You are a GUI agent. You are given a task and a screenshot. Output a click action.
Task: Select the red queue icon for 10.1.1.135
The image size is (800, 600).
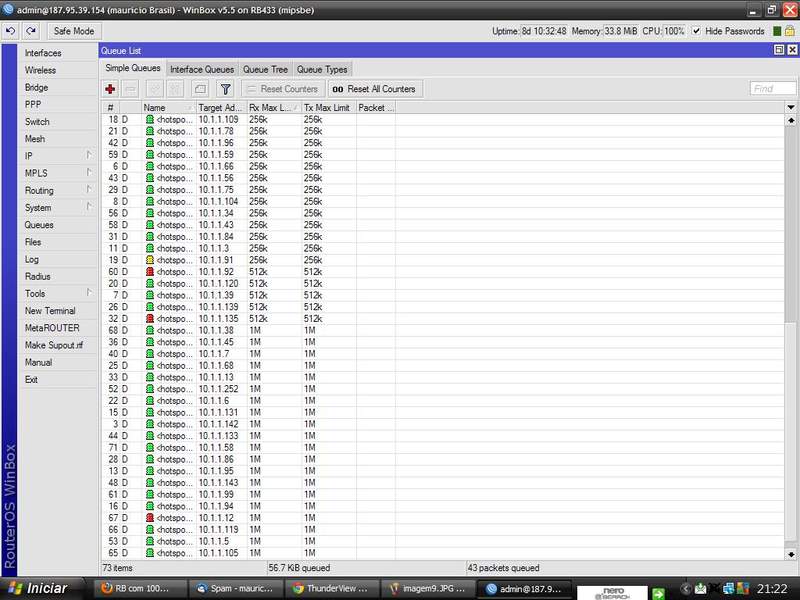point(149,319)
